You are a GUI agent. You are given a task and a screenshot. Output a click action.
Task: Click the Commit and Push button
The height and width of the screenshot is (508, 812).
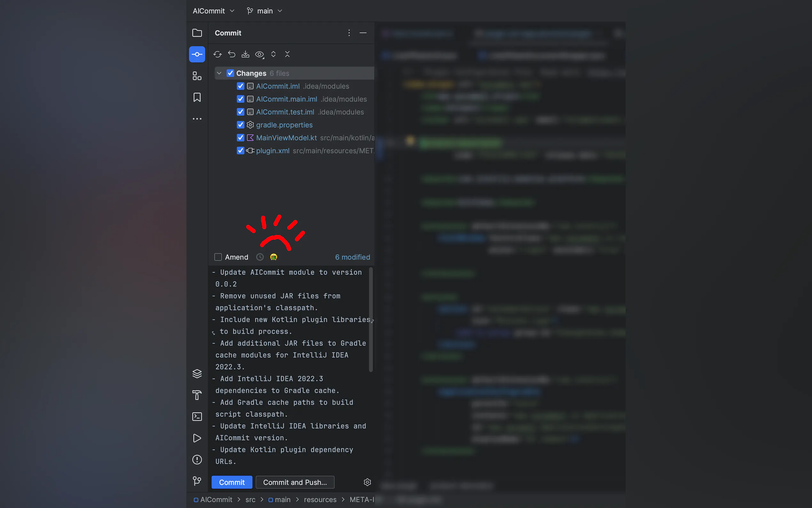pyautogui.click(x=295, y=482)
